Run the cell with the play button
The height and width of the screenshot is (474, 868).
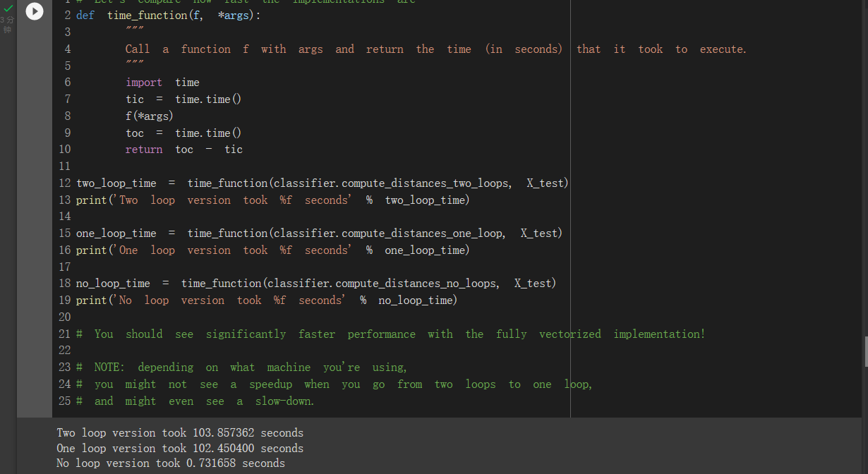tap(34, 11)
